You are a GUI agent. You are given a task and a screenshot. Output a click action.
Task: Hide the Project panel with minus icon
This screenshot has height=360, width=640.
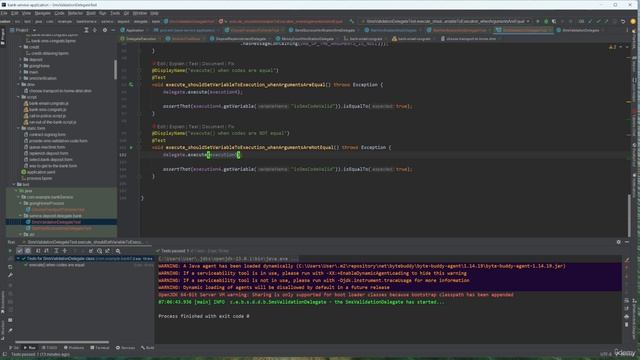click(113, 30)
